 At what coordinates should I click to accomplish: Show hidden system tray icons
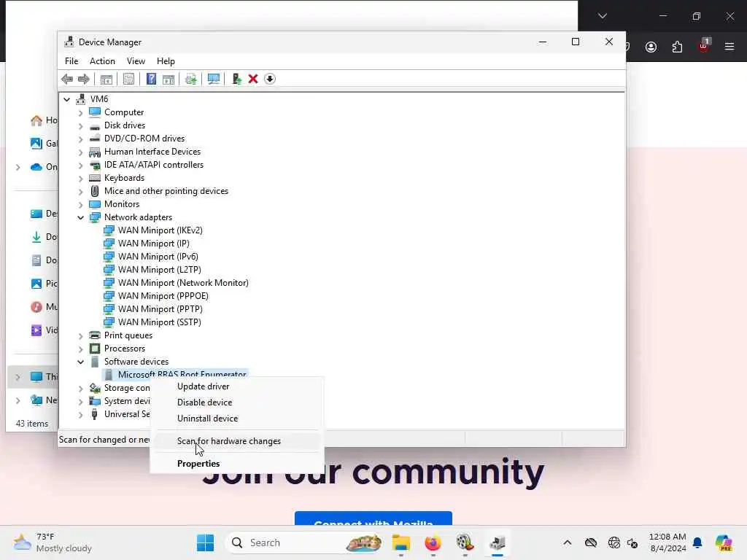(567, 542)
